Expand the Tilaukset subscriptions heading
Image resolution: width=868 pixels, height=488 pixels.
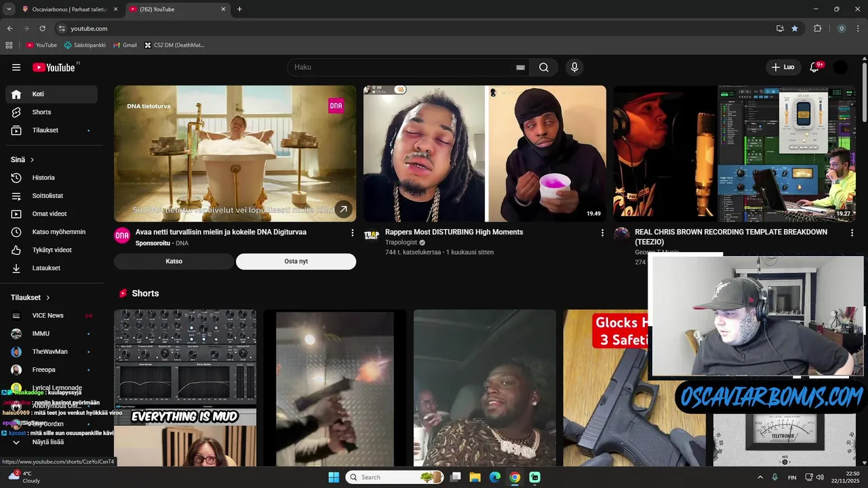[x=31, y=298]
